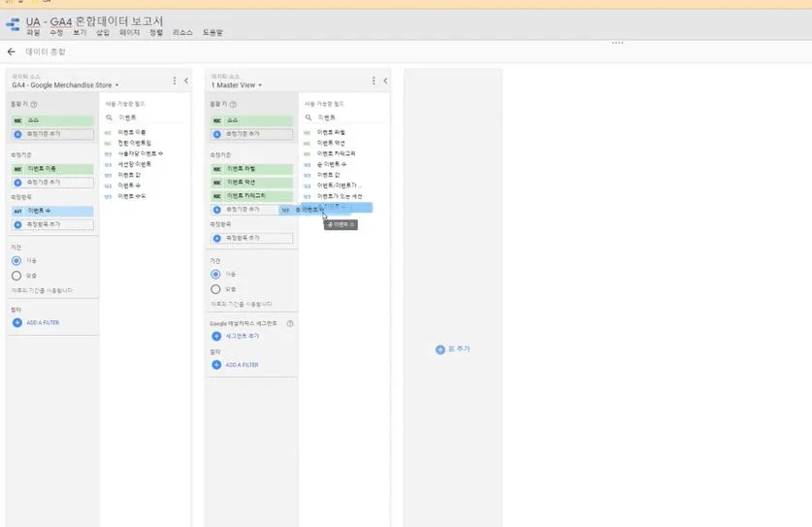Click 측정항목 추가 text in Master View panel
The image size is (812, 527).
click(243, 239)
